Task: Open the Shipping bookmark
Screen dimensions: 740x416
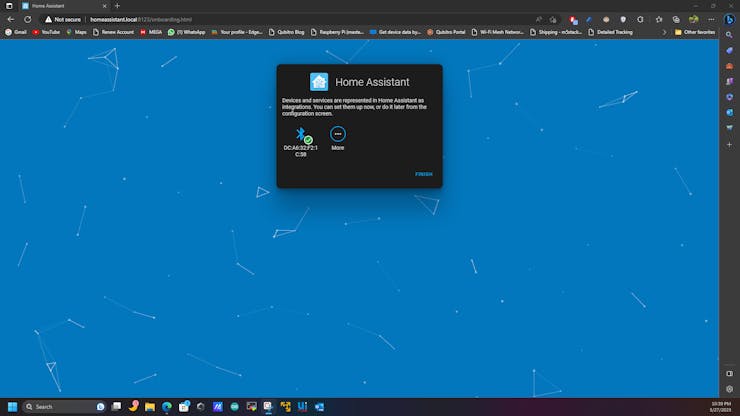Action: 556,32
